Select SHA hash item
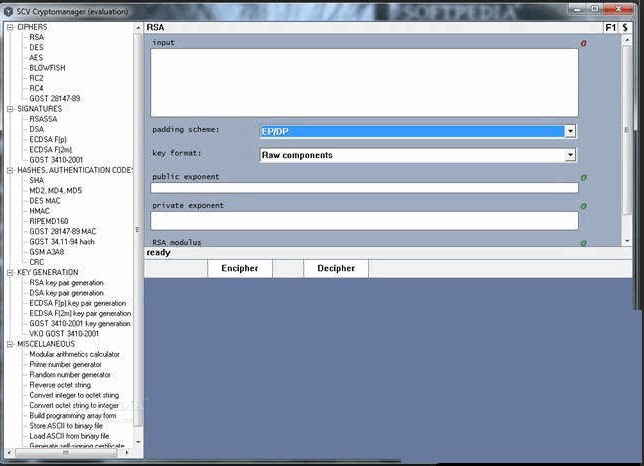This screenshot has width=644, height=466. tap(37, 181)
